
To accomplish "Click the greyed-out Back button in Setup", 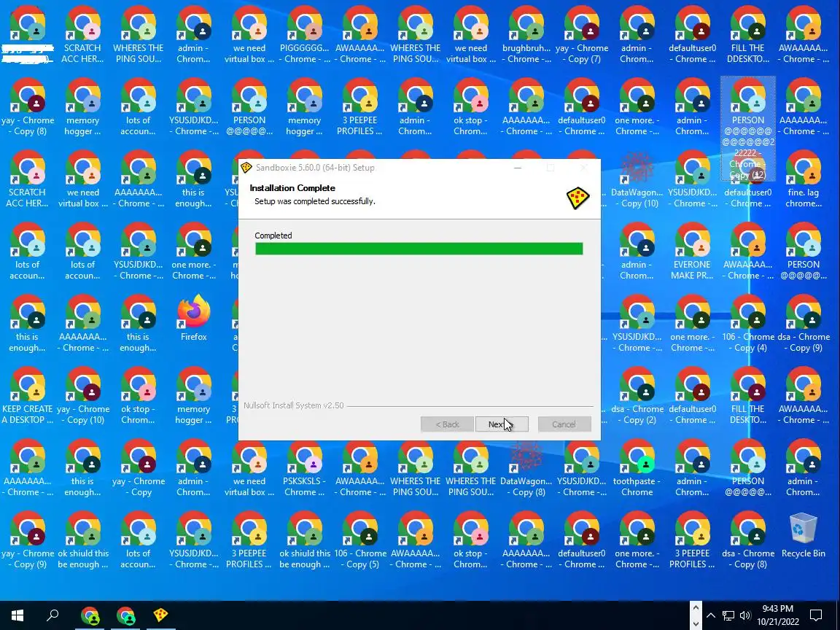I will pos(447,424).
